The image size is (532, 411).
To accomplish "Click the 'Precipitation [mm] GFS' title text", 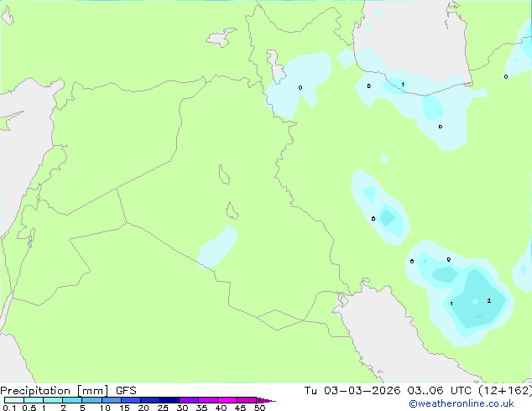I will point(68,391).
